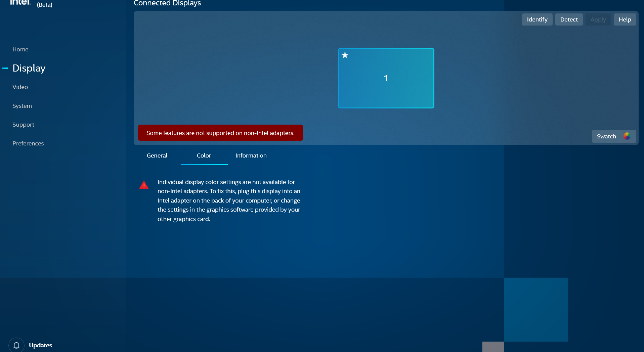Select the Color tab
Viewport: 644px width, 352px height.
tap(204, 156)
